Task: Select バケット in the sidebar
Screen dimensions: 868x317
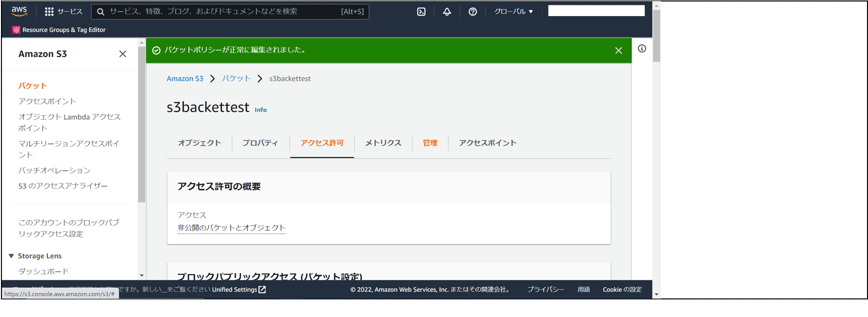Action: tap(33, 86)
